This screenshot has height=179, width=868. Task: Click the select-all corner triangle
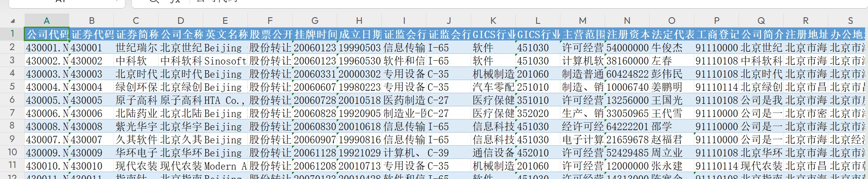(x=13, y=21)
